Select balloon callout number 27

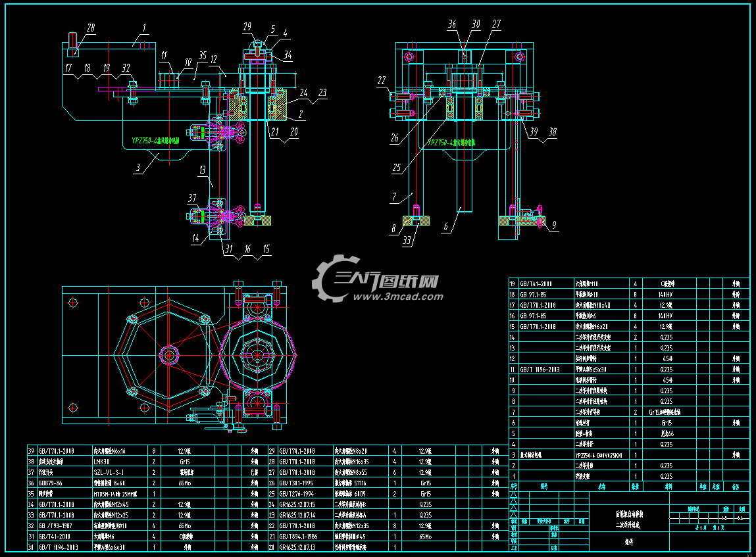tap(496, 24)
